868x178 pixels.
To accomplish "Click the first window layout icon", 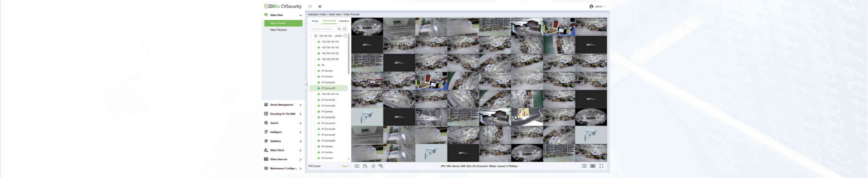I will tap(584, 166).
